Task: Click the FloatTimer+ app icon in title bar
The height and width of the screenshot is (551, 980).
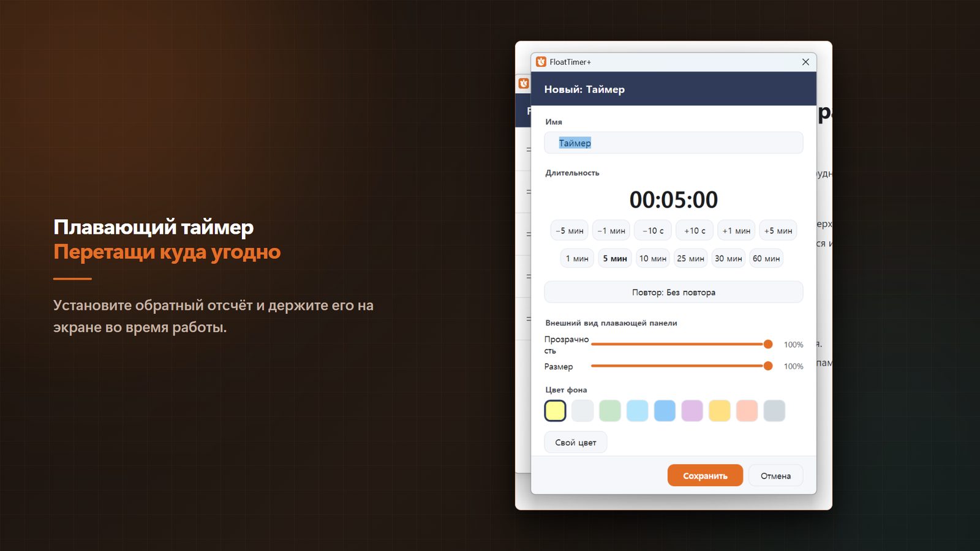Action: point(541,62)
